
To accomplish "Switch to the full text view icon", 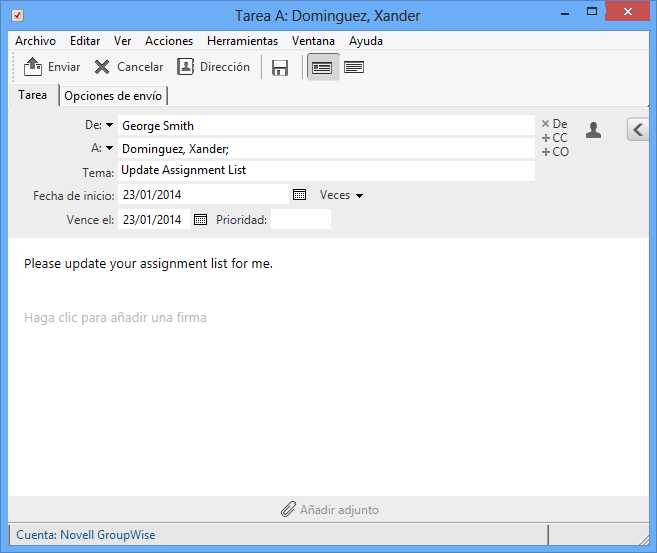I will 354,67.
